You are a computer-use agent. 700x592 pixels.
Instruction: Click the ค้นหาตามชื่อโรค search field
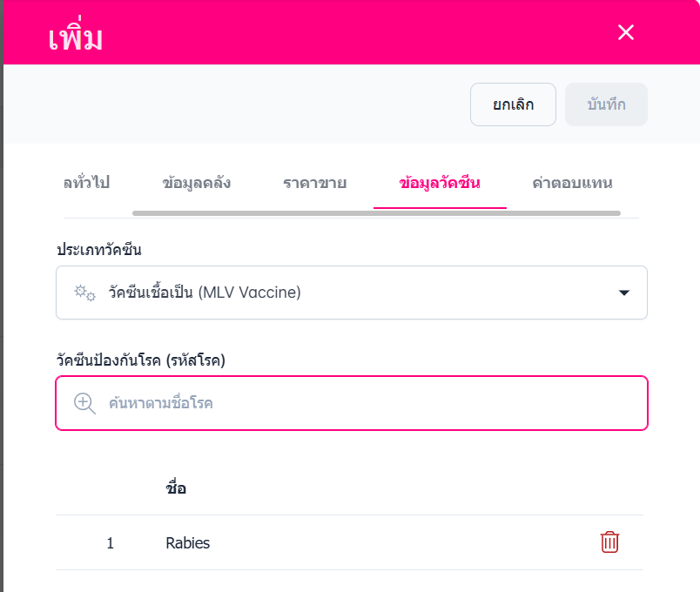point(366,403)
